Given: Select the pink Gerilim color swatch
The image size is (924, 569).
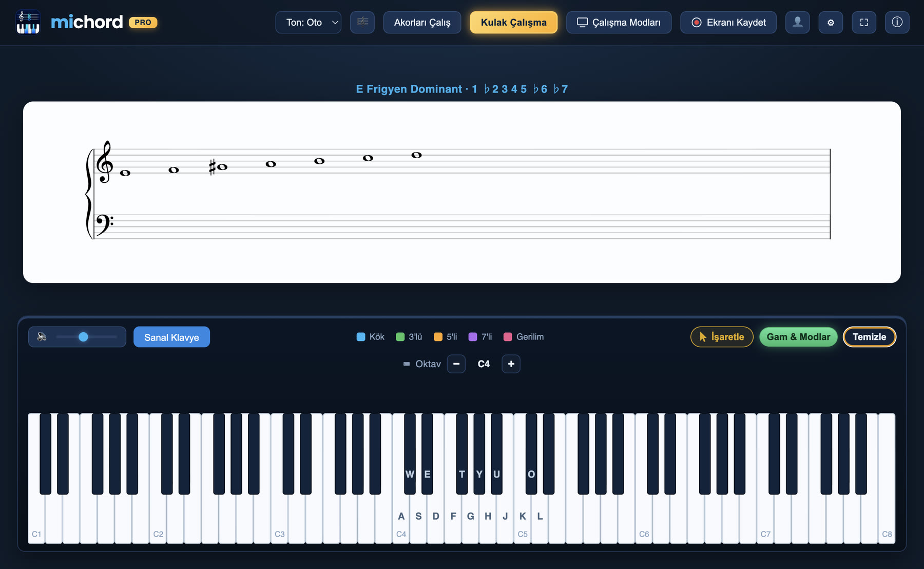Looking at the screenshot, I should [508, 337].
